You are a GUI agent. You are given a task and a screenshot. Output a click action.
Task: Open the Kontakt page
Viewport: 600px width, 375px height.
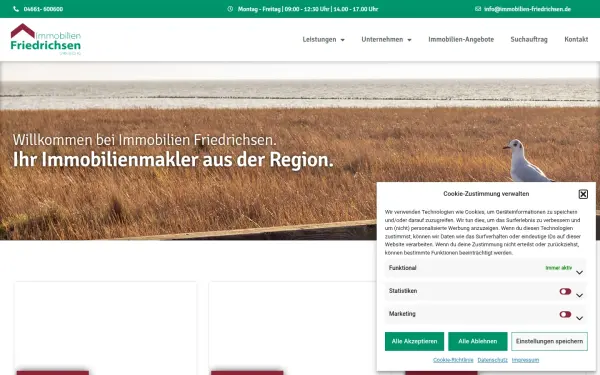tap(576, 39)
